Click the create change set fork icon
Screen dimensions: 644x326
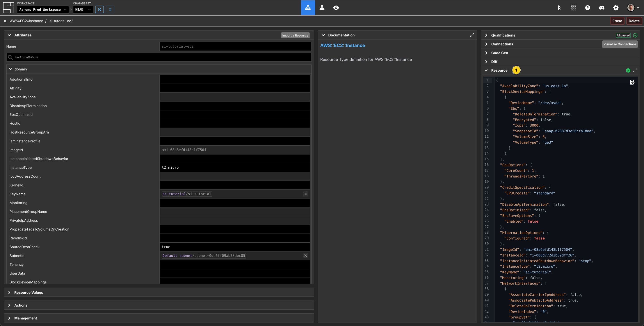100,9
